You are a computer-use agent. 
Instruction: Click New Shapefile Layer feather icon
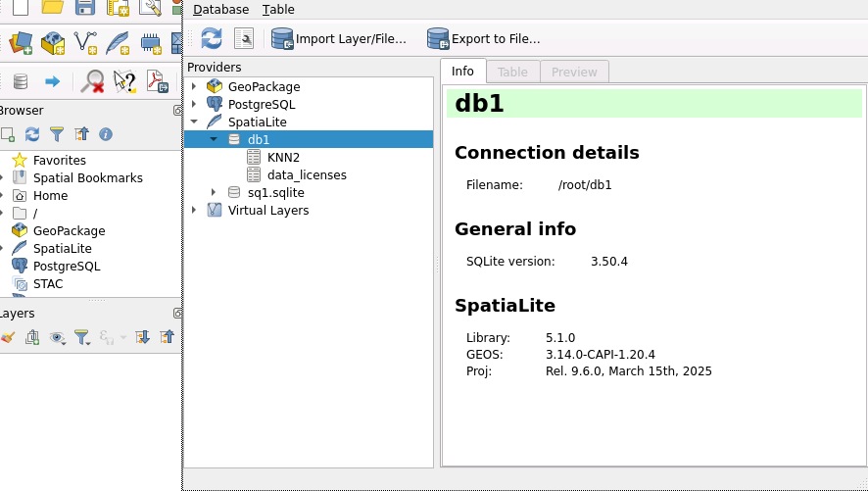click(118, 43)
